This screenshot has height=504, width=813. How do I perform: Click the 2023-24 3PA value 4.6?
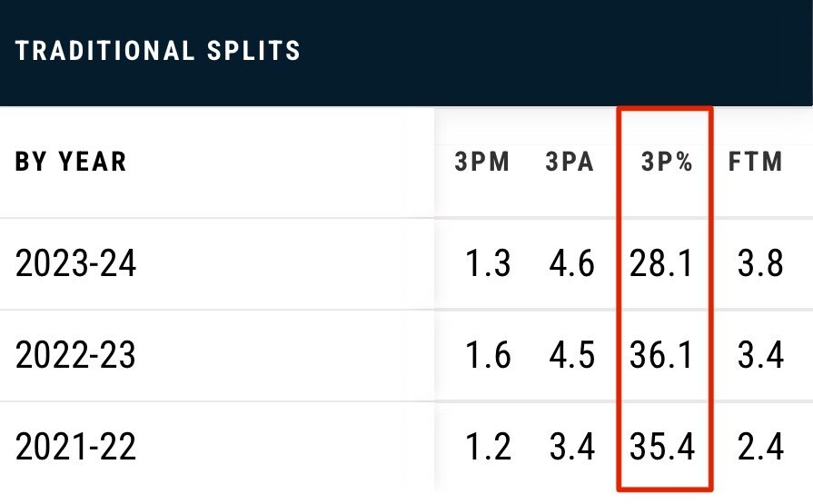(572, 264)
